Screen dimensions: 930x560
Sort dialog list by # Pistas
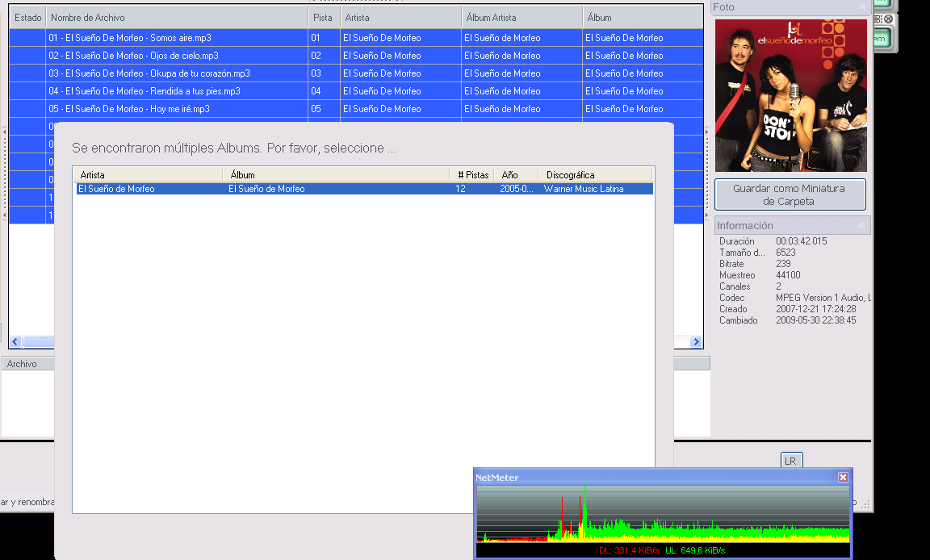click(473, 175)
